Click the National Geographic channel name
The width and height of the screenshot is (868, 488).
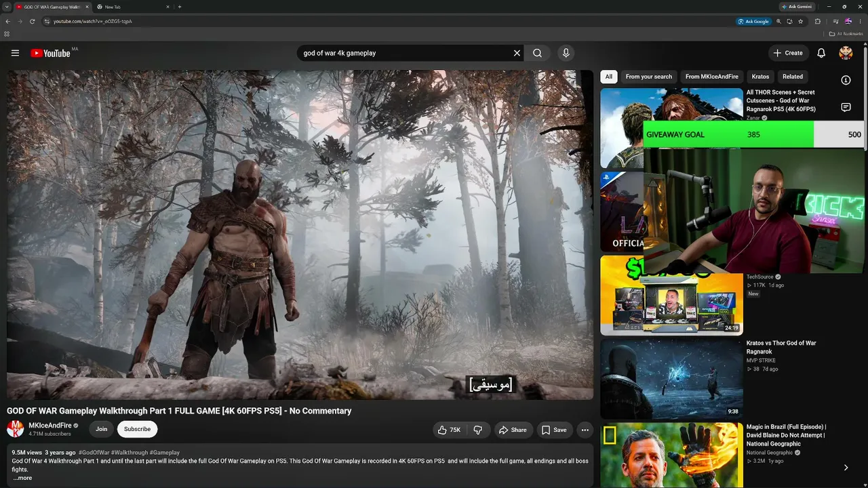click(770, 453)
